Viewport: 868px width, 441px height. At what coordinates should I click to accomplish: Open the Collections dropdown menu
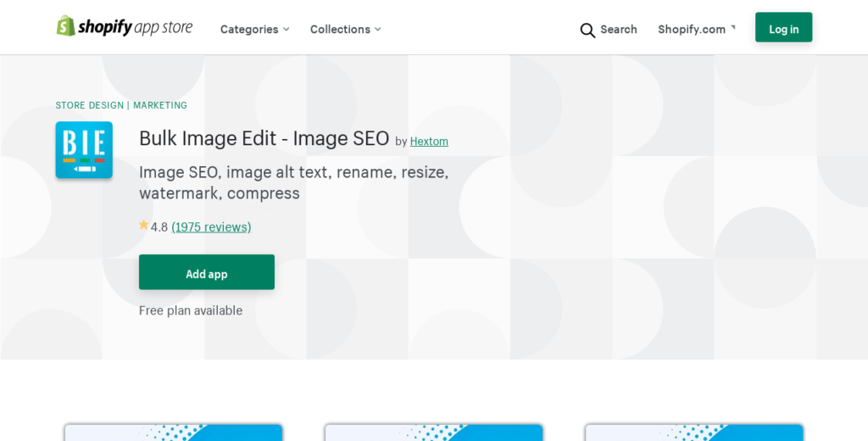coord(346,30)
